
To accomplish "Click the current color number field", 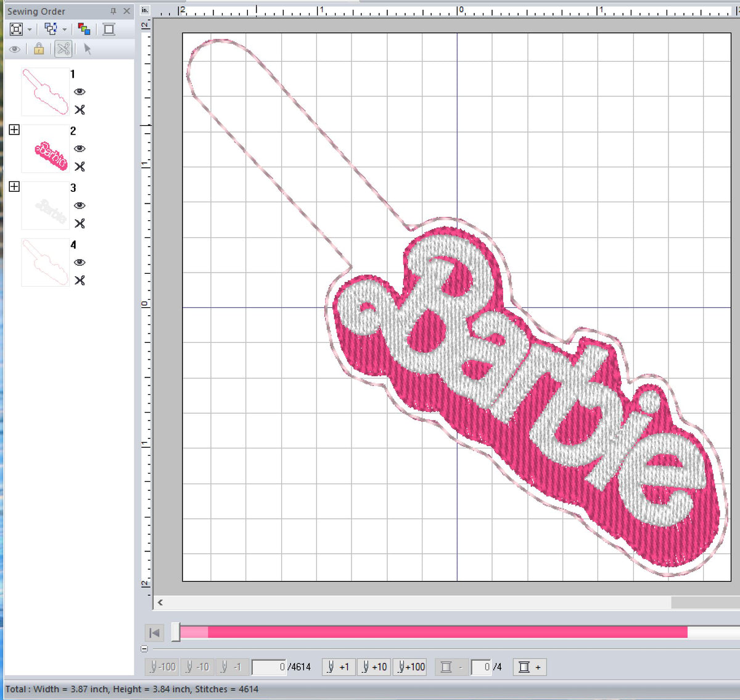I will click(481, 667).
